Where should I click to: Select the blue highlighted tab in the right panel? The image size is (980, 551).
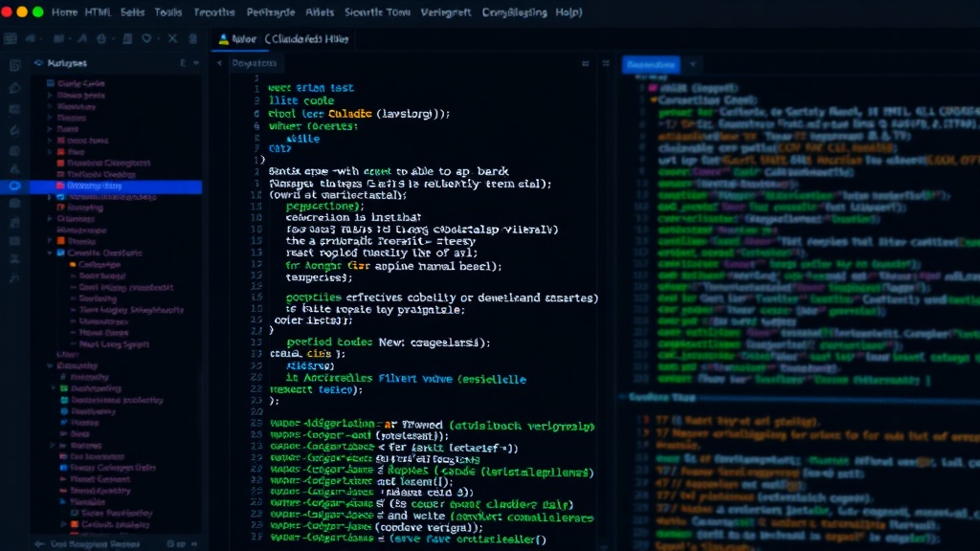point(651,64)
